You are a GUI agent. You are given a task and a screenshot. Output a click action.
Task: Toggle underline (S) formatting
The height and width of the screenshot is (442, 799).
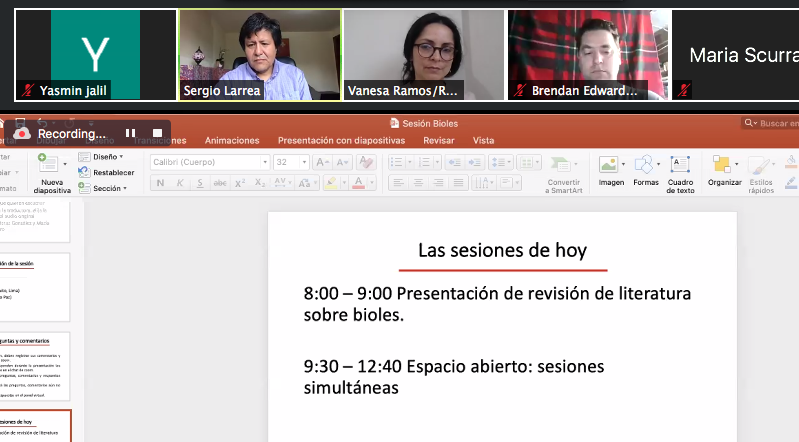click(x=200, y=183)
